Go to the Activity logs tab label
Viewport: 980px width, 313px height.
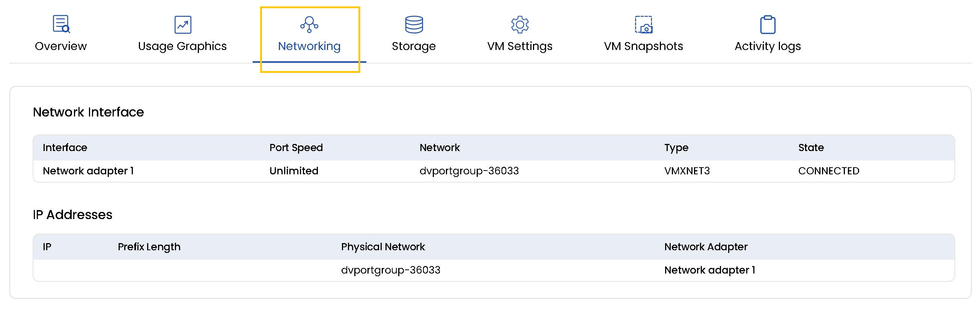click(767, 46)
